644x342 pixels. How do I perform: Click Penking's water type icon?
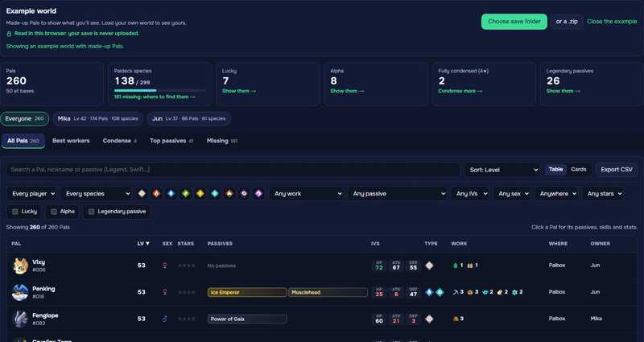429,292
